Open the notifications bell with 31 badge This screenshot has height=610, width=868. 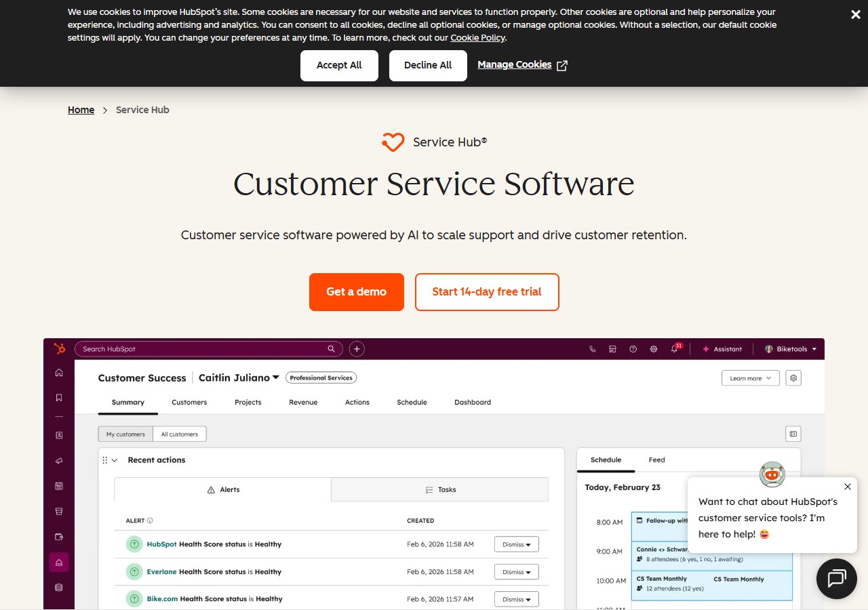tap(675, 348)
